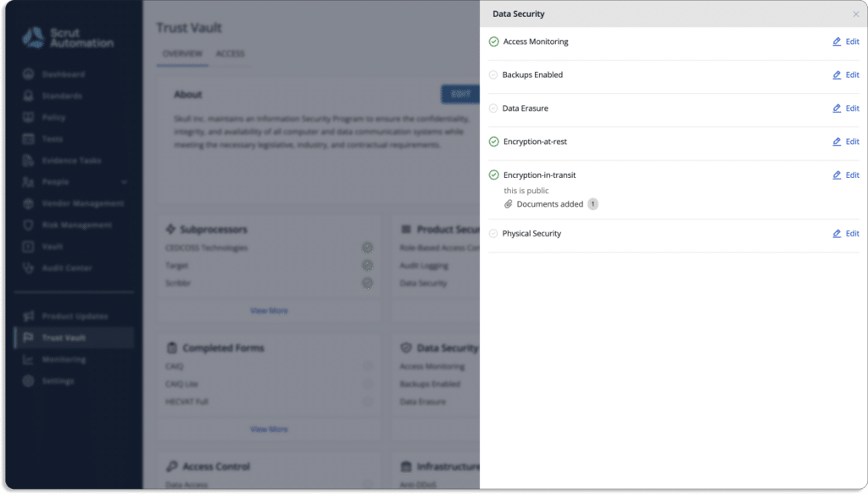Click the Product Updates megaphone icon
This screenshot has width=868, height=494.
tap(28, 316)
